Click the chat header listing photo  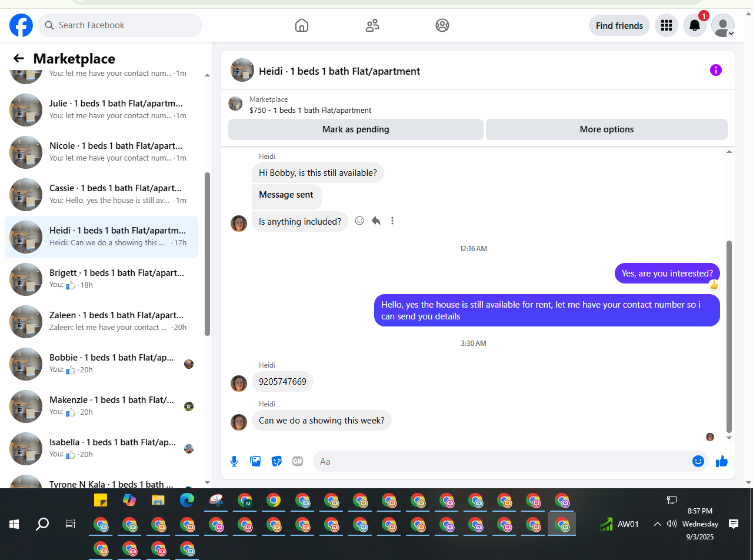click(242, 70)
